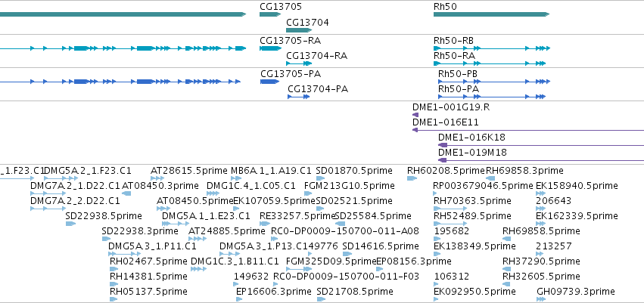The width and height of the screenshot is (644, 303).
Task: Select the 206643 feature label
Action: click(554, 201)
